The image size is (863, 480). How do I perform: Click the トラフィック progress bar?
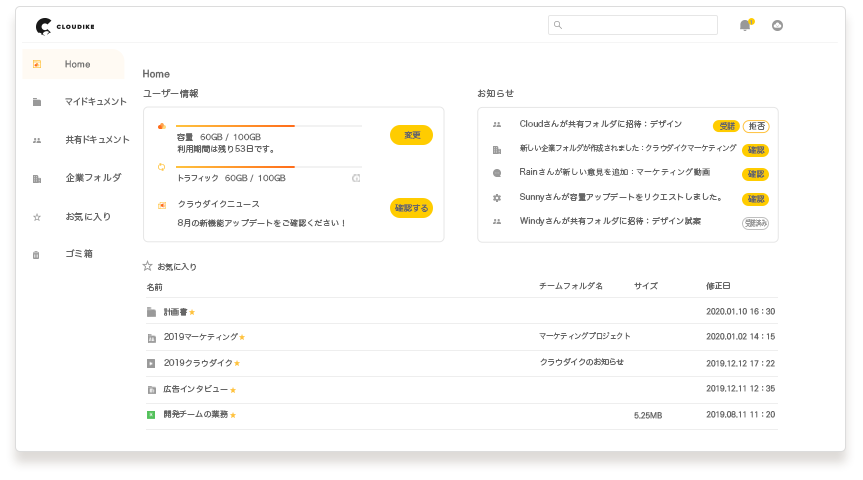269,167
